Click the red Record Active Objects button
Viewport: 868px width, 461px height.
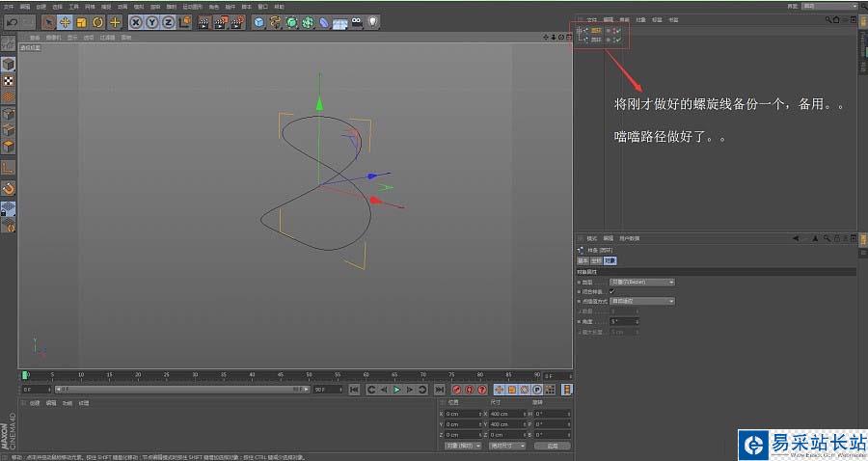(x=457, y=390)
